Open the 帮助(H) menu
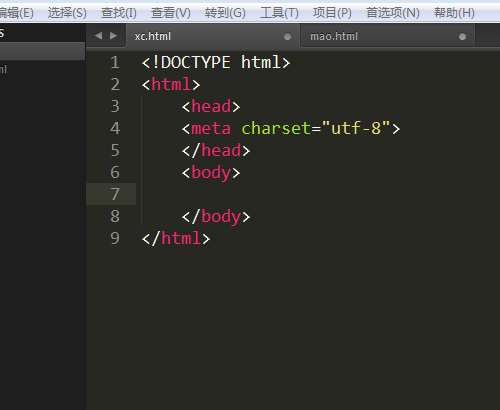This screenshot has height=410, width=500. pos(454,13)
